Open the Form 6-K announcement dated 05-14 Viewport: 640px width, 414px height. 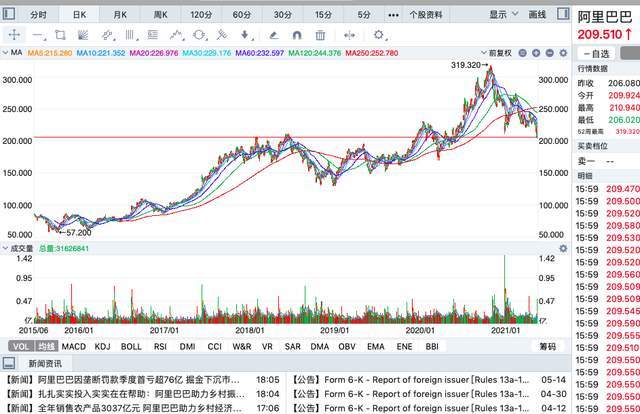click(x=429, y=380)
